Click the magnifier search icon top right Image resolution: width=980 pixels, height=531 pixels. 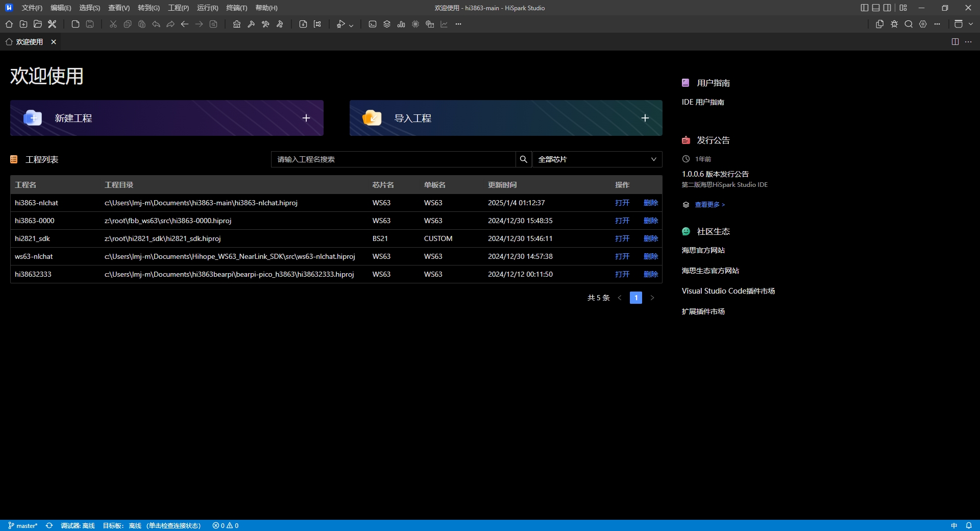908,24
